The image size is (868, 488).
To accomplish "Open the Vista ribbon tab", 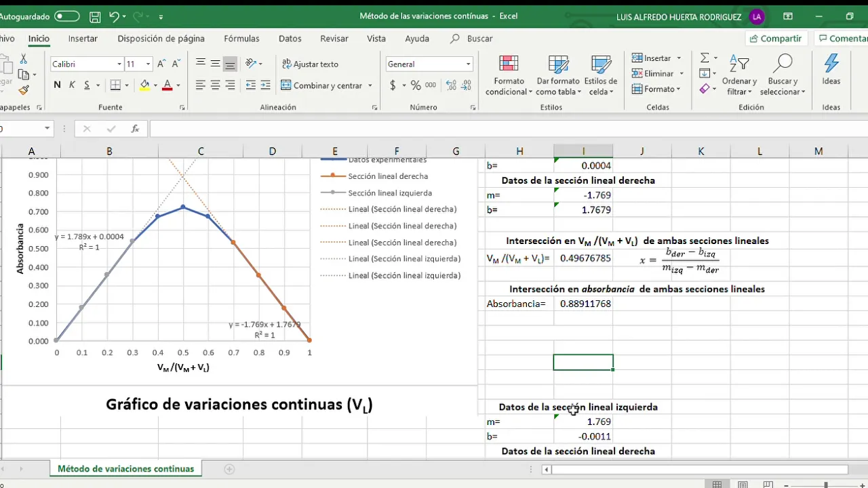I will 376,39.
